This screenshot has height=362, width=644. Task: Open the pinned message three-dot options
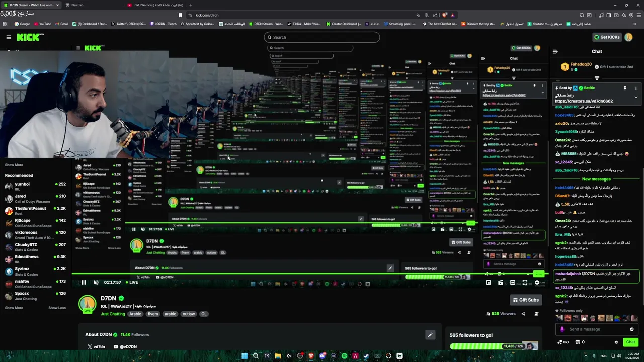pos(636,88)
